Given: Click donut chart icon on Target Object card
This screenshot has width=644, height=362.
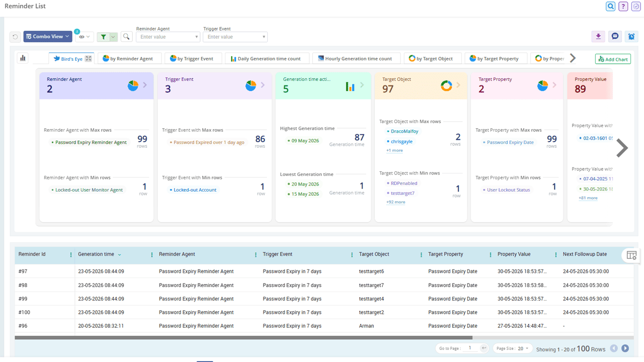Looking at the screenshot, I should 446,86.
